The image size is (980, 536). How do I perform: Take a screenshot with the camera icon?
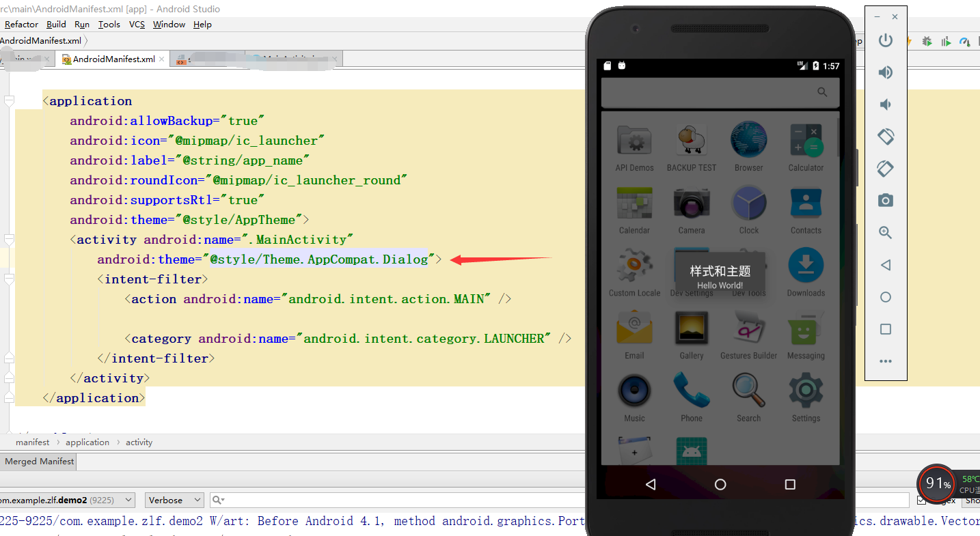click(886, 200)
